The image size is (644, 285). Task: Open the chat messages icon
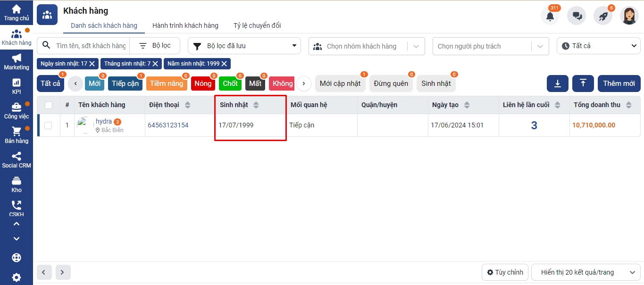click(577, 16)
